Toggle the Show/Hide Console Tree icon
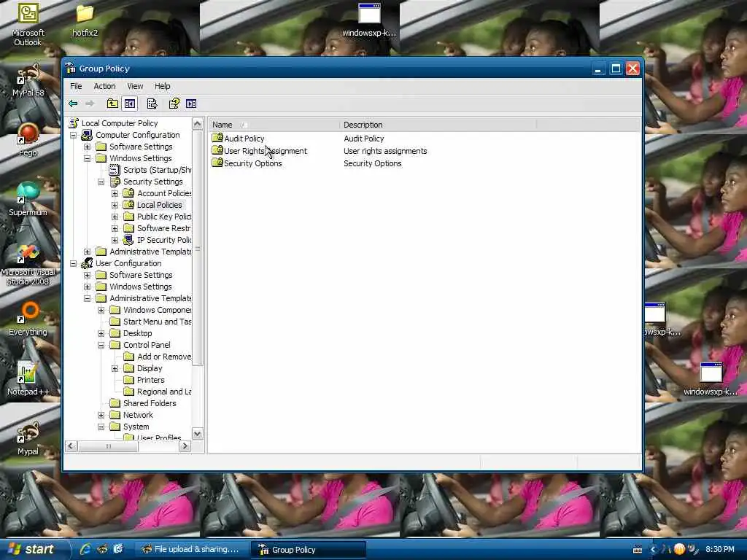The height and width of the screenshot is (560, 747). coord(130,104)
